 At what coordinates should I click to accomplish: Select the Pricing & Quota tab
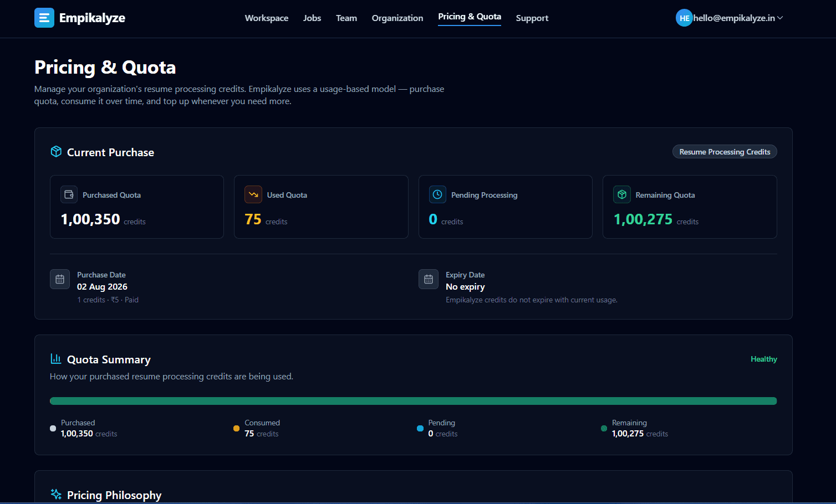click(x=470, y=17)
